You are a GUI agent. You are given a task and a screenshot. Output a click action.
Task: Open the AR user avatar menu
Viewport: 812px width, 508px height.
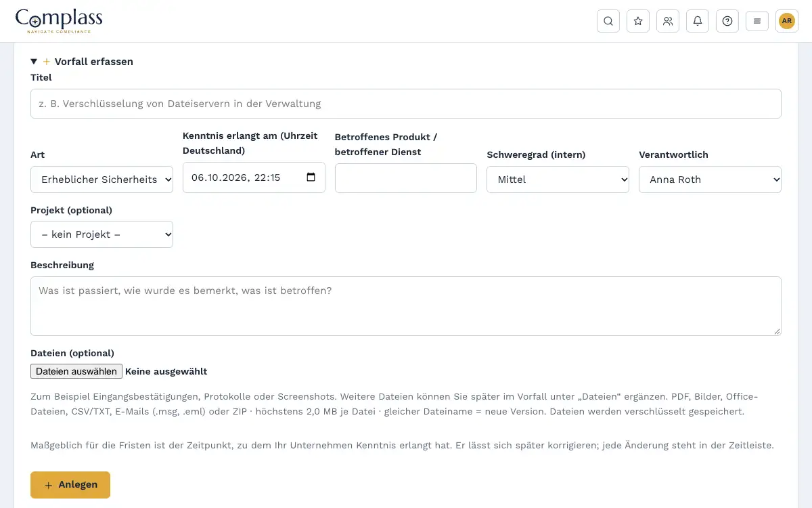[787, 21]
